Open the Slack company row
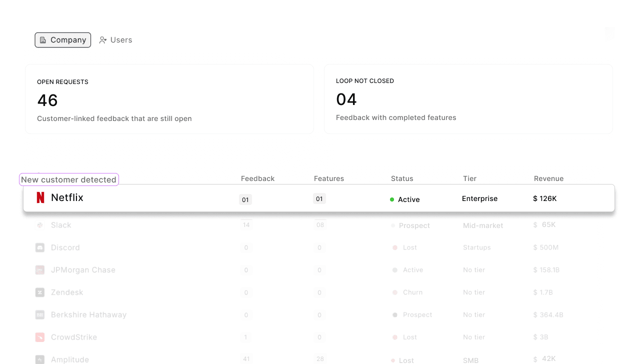Viewport: 638px width, 364px height. point(319,225)
